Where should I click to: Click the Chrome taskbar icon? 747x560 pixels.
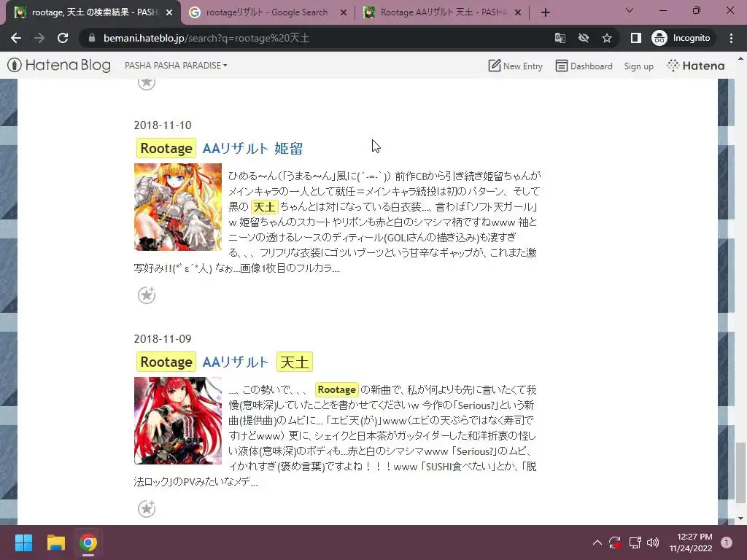88,542
